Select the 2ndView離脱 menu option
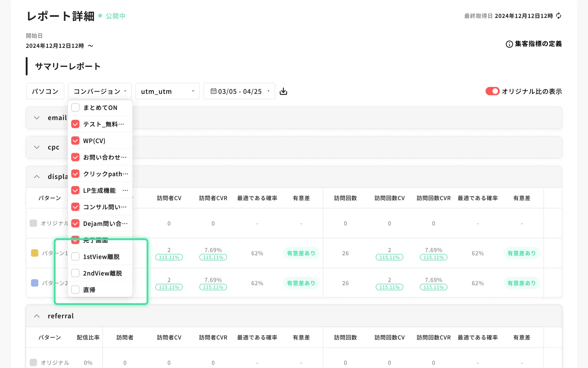Viewport: 588px width, 368px height. tap(102, 273)
